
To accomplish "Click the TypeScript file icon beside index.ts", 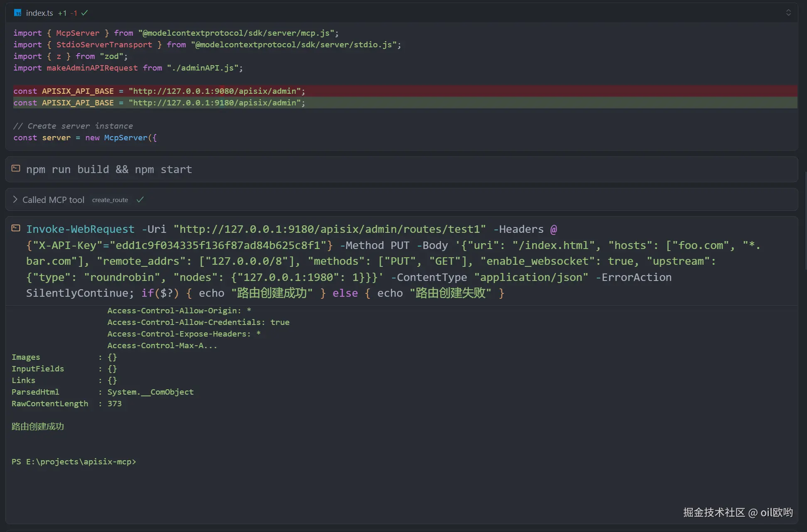I will pos(17,13).
